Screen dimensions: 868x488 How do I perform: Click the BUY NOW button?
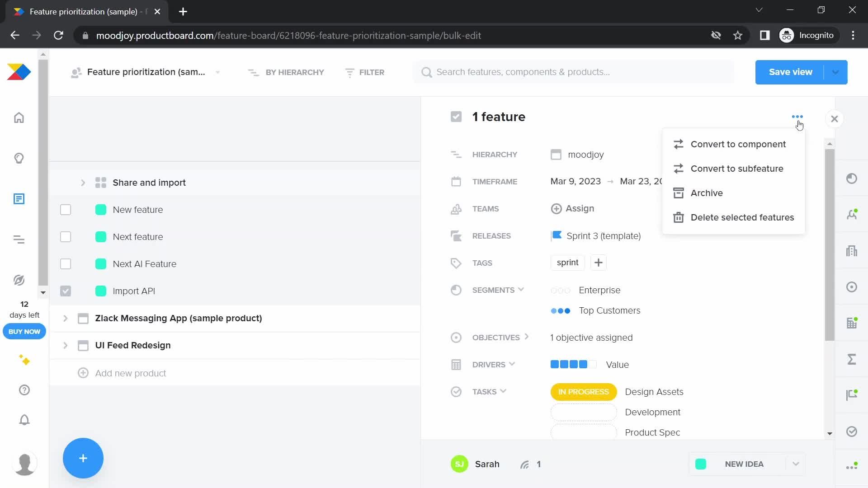pyautogui.click(x=24, y=332)
